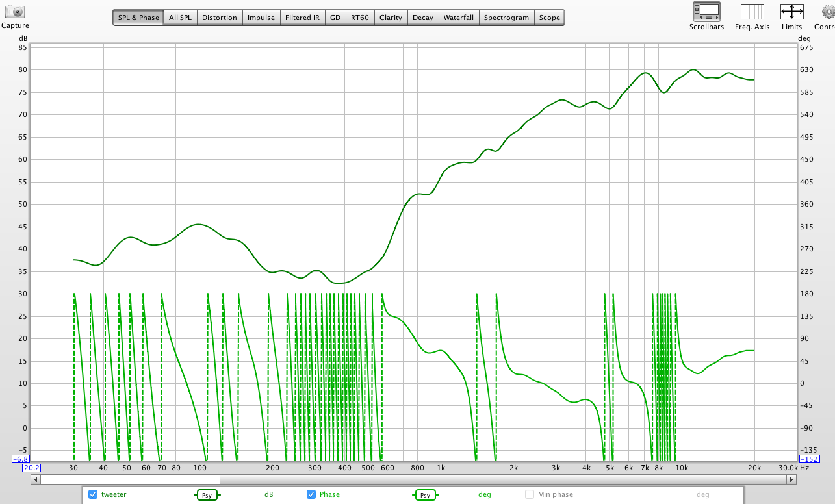The image size is (835, 504).
Task: Switch to the All SPL tab
Action: (180, 18)
